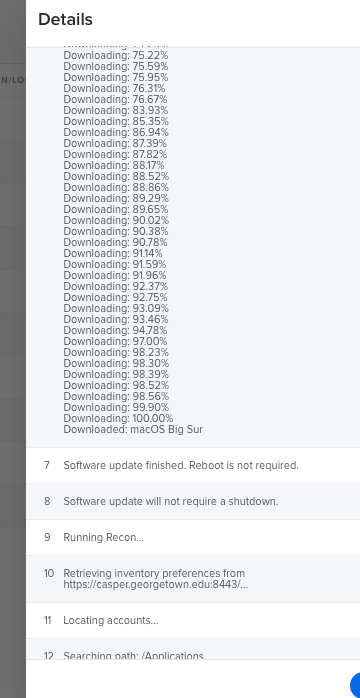Select the Locating accounts log entry
This screenshot has height=698, width=360.
coord(193,620)
